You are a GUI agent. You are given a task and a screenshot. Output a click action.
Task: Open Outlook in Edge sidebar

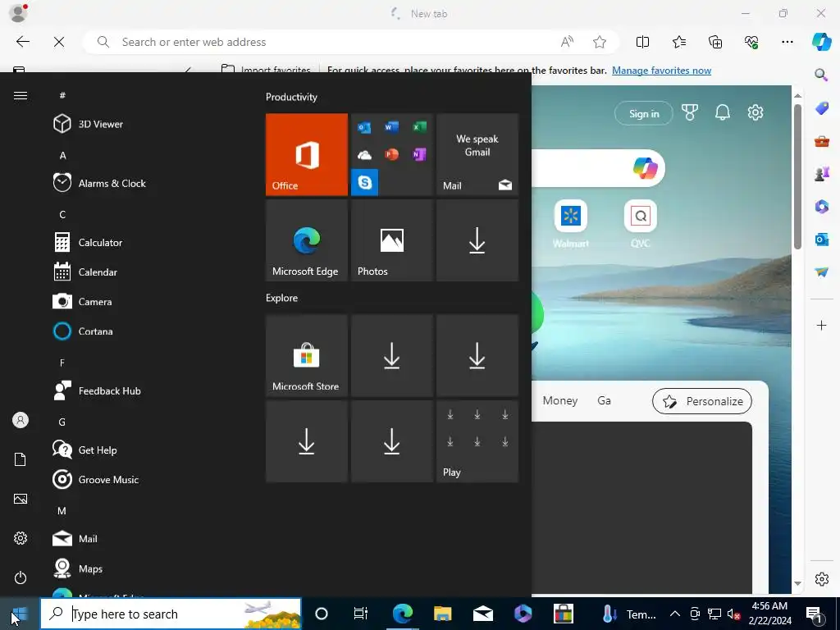coord(821,239)
